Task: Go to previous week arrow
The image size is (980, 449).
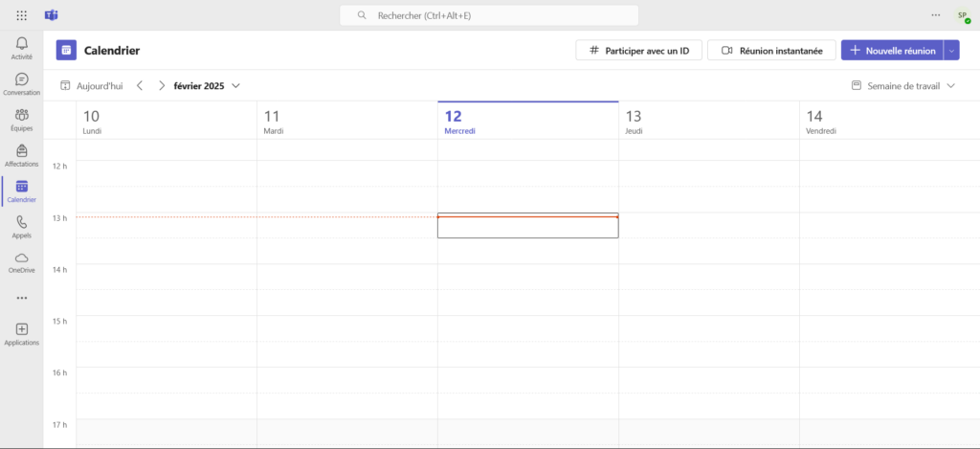Action: (140, 85)
